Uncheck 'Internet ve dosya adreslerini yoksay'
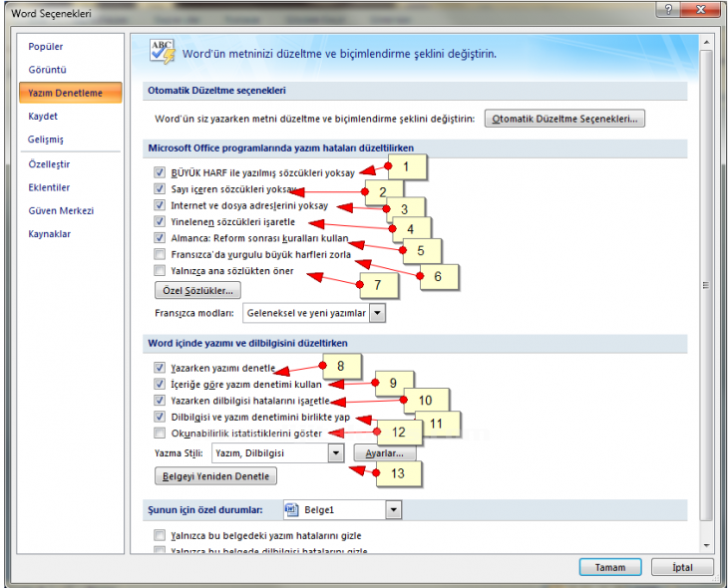 click(160, 205)
